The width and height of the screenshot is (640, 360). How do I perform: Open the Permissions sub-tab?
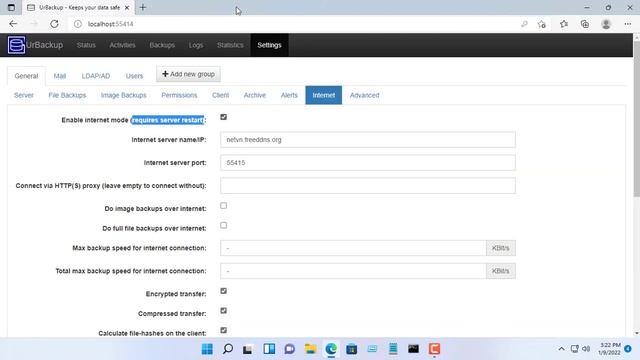click(x=179, y=95)
